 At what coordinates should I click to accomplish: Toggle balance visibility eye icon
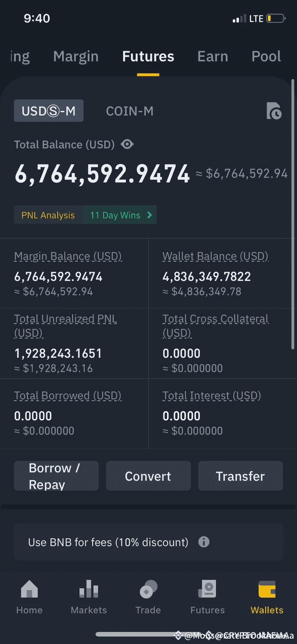(127, 144)
